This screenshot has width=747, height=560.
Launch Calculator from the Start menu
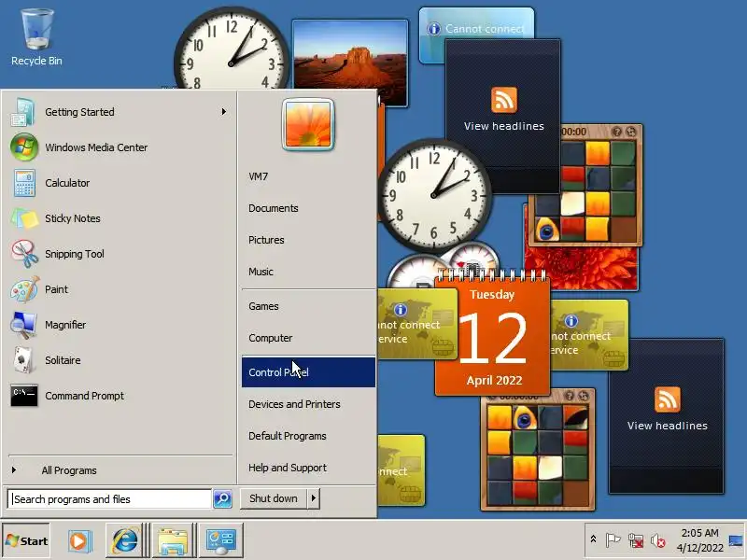coord(119,183)
